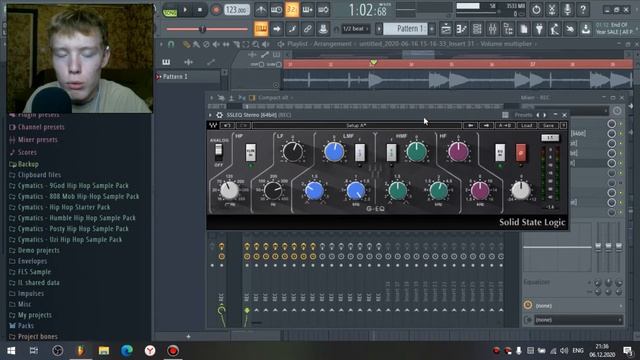The width and height of the screenshot is (640, 360).
Task: Click the link chain icon in the toolbar
Action: (307, 29)
